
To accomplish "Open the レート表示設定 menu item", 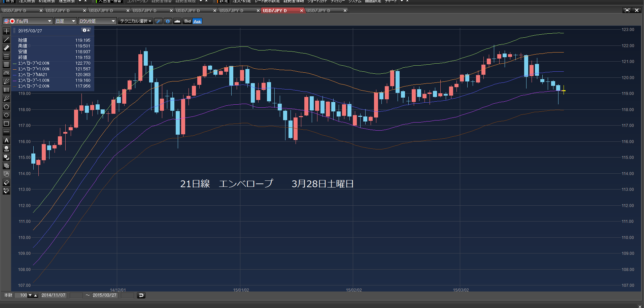I will coord(267,1).
